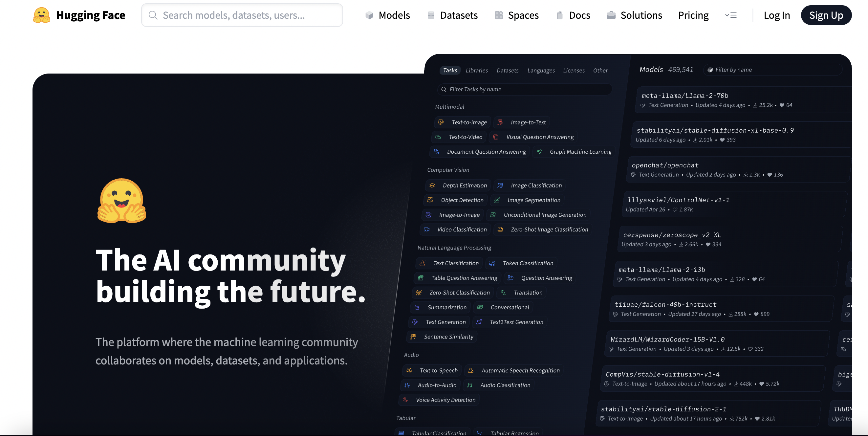Click the Docs icon in navbar
The height and width of the screenshot is (436, 868).
click(x=559, y=15)
